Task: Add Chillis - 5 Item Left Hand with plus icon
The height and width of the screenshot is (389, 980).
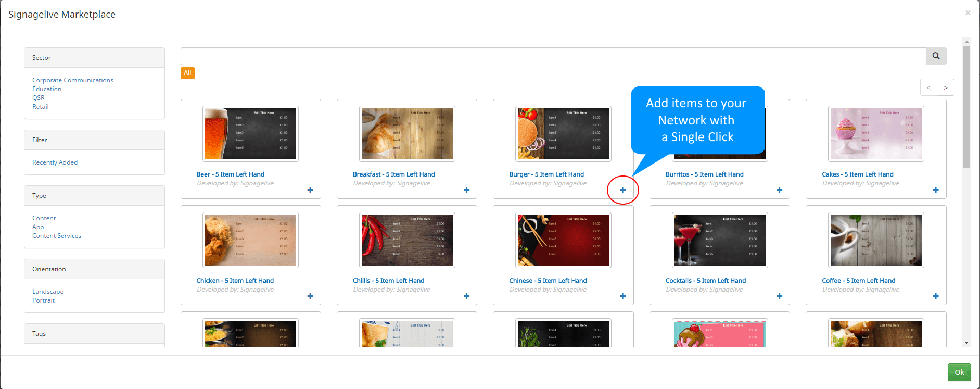Action: point(467,296)
